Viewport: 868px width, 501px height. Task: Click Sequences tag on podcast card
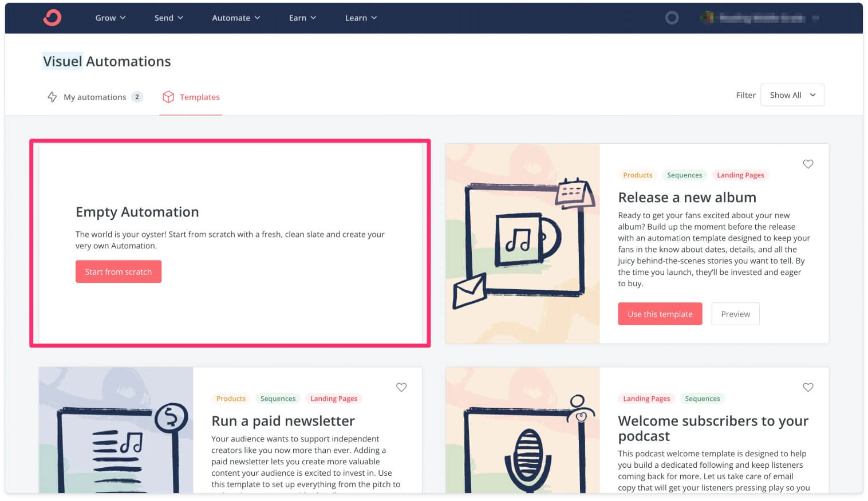coord(703,399)
